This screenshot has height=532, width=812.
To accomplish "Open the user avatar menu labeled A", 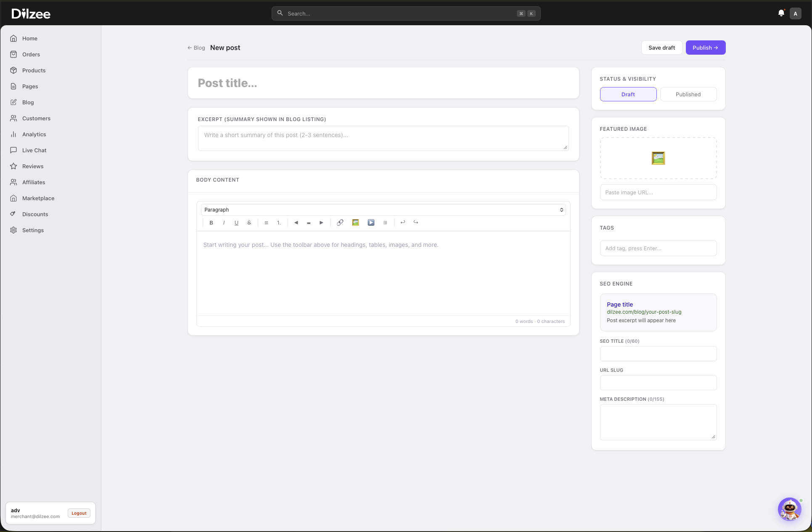I will pyautogui.click(x=795, y=13).
